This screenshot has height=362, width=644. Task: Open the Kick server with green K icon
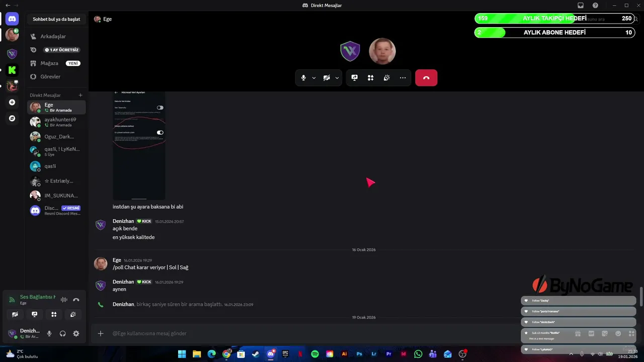12,70
